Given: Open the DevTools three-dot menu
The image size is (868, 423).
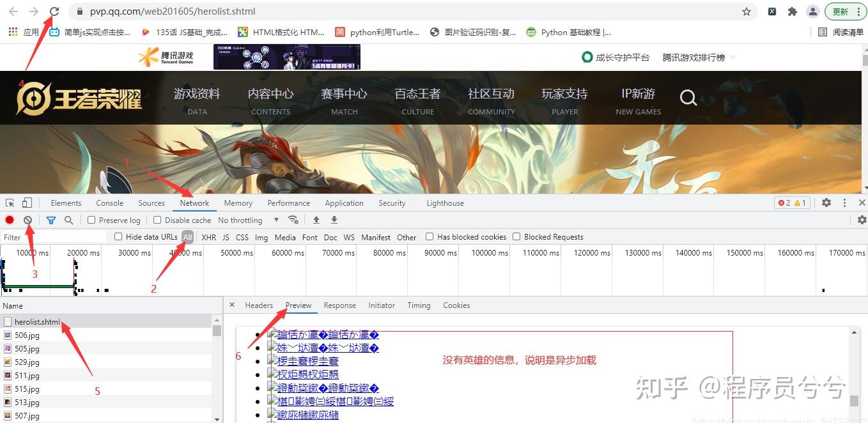Looking at the screenshot, I should [844, 203].
